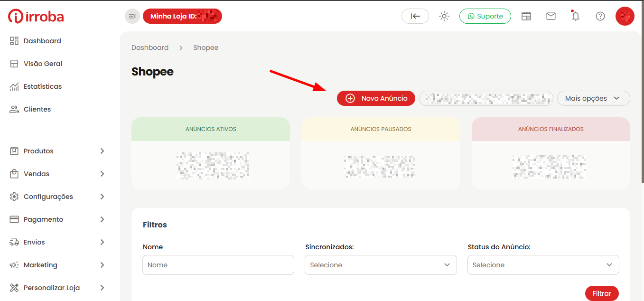The width and height of the screenshot is (644, 301).
Task: Open the help question mark icon
Action: 600,16
